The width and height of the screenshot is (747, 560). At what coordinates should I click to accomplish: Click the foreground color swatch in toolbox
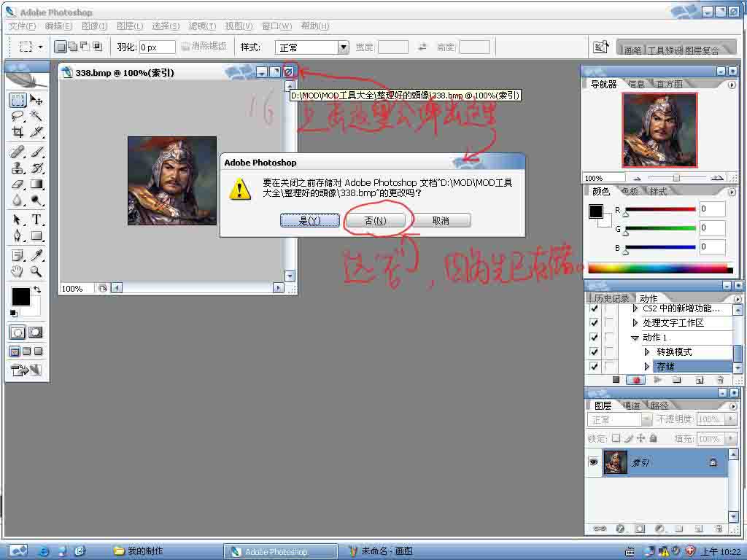20,297
